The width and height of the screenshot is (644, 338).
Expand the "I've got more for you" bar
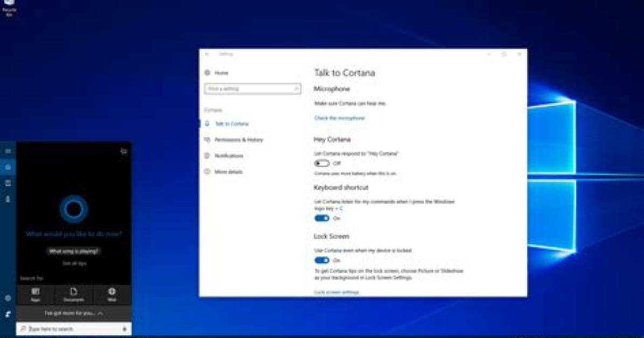[x=74, y=313]
